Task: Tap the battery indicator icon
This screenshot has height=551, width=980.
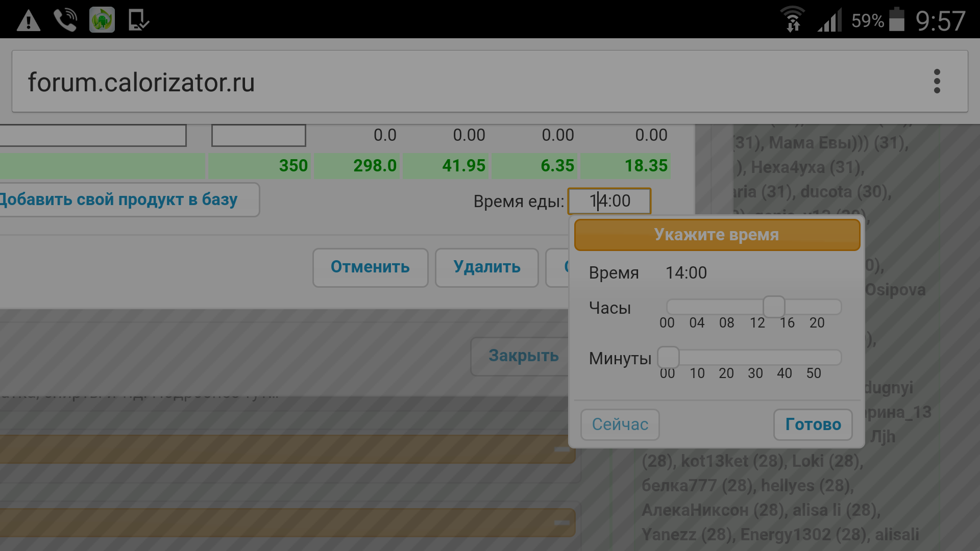Action: 897,20
